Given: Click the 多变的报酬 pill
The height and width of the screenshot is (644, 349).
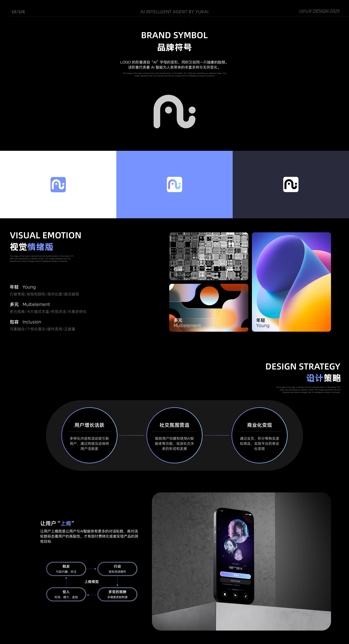Looking at the screenshot, I should click(x=117, y=594).
